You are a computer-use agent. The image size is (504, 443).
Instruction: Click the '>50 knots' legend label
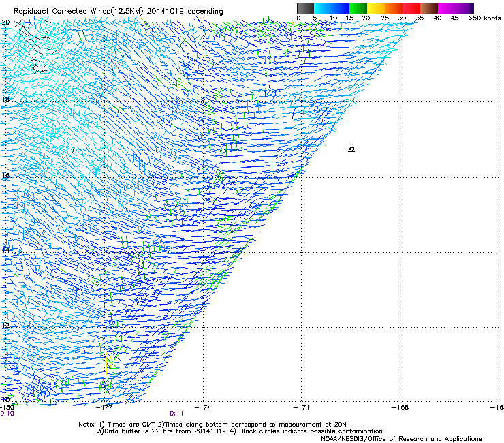tap(484, 18)
